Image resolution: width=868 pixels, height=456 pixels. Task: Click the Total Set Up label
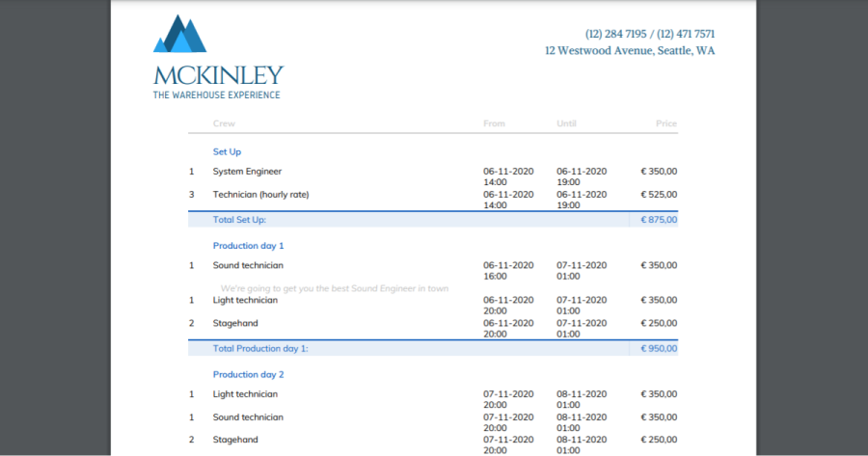[239, 220]
